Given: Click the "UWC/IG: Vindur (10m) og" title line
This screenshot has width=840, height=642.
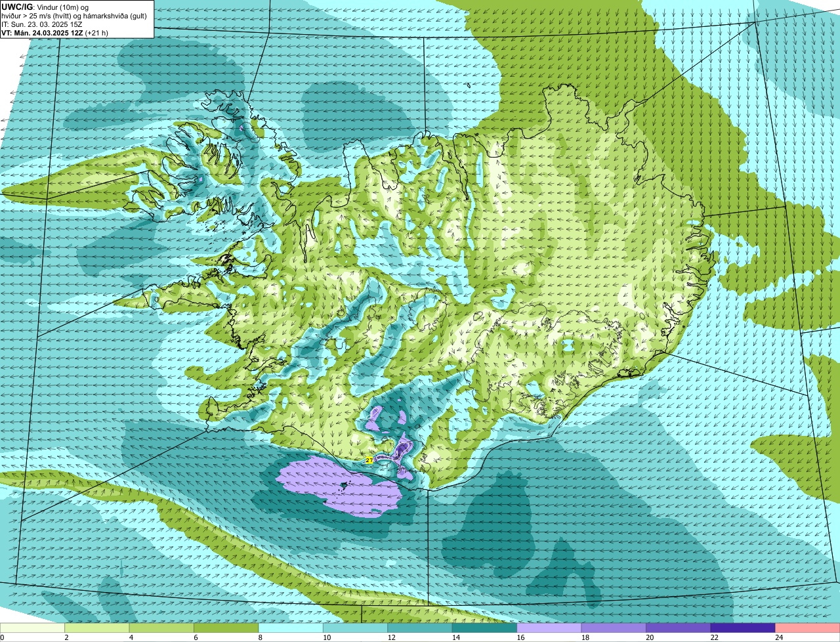Looking at the screenshot, I should pyautogui.click(x=45, y=7).
